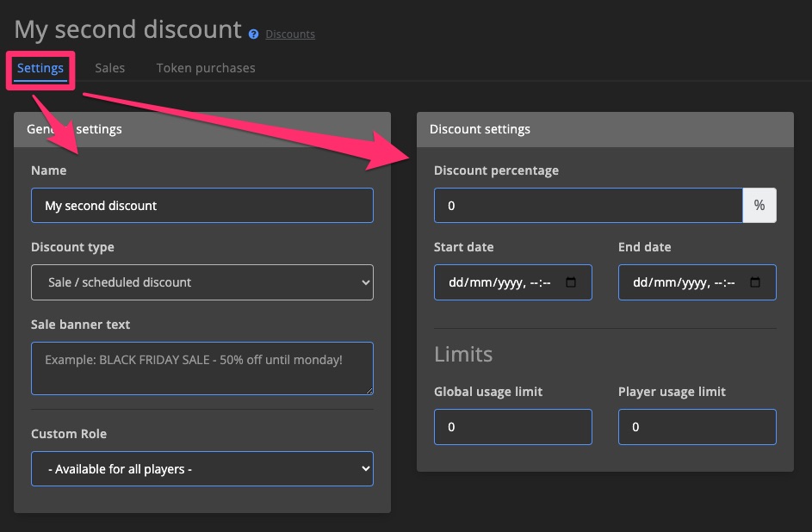Click inside the Name input field

(201, 205)
